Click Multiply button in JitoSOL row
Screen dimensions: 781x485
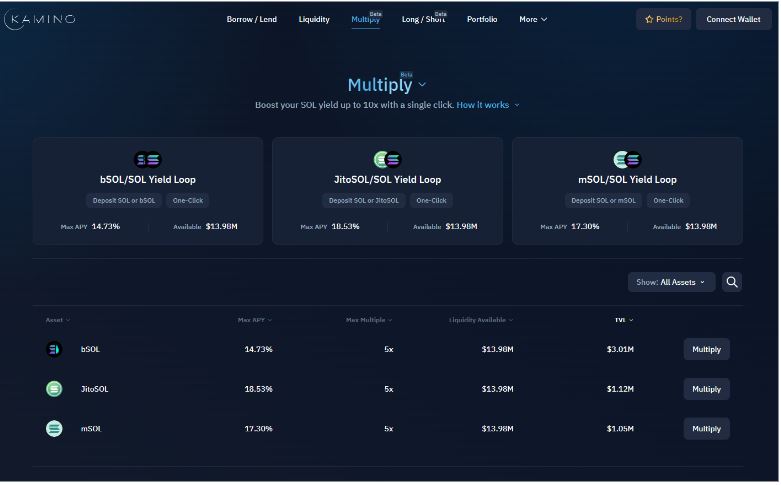pos(707,389)
